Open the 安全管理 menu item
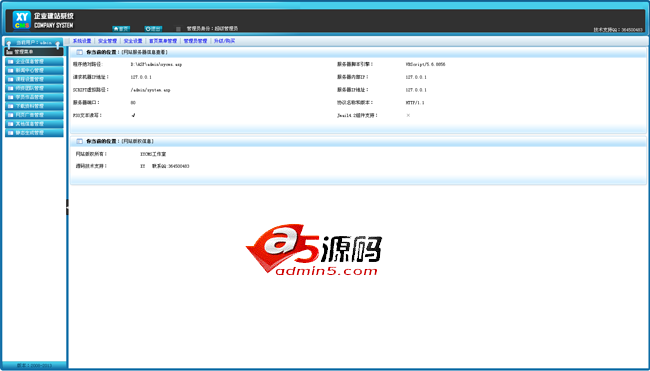This screenshot has width=650, height=371. click(107, 41)
